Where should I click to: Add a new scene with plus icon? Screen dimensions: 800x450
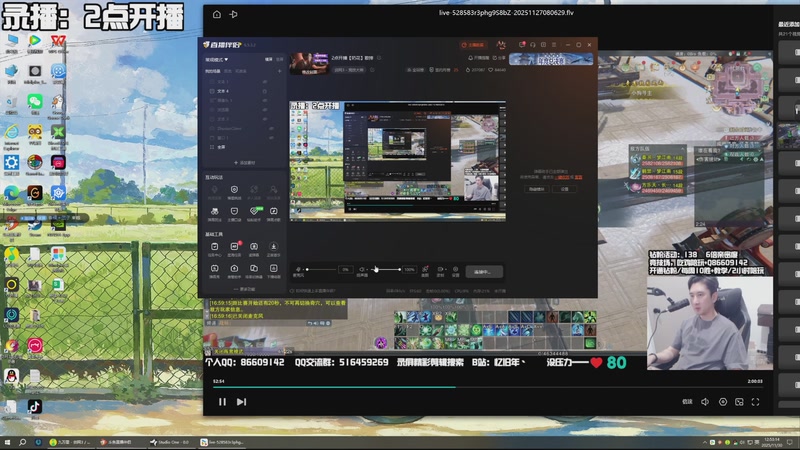click(280, 71)
